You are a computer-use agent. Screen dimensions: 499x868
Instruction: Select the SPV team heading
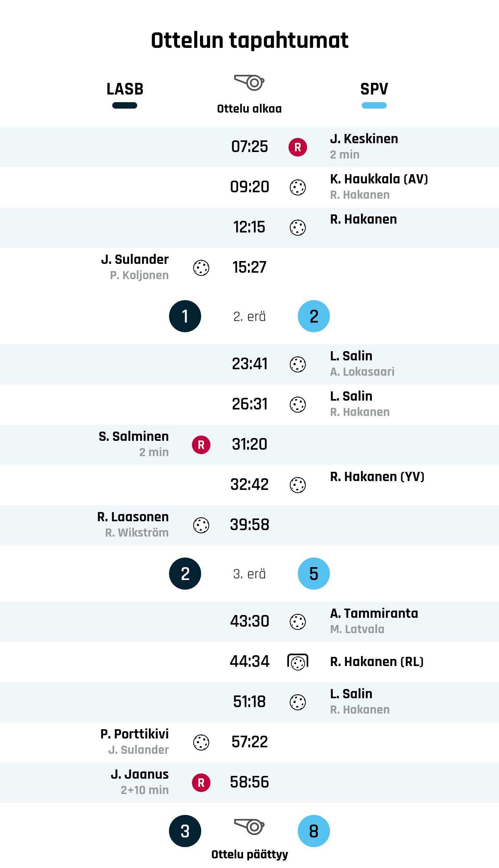tap(374, 89)
